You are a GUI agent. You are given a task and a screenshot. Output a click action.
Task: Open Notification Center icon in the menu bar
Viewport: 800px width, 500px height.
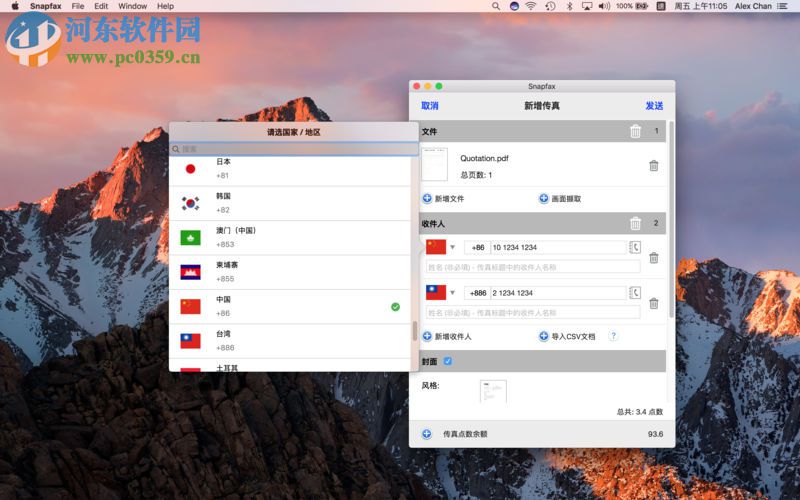[782, 6]
